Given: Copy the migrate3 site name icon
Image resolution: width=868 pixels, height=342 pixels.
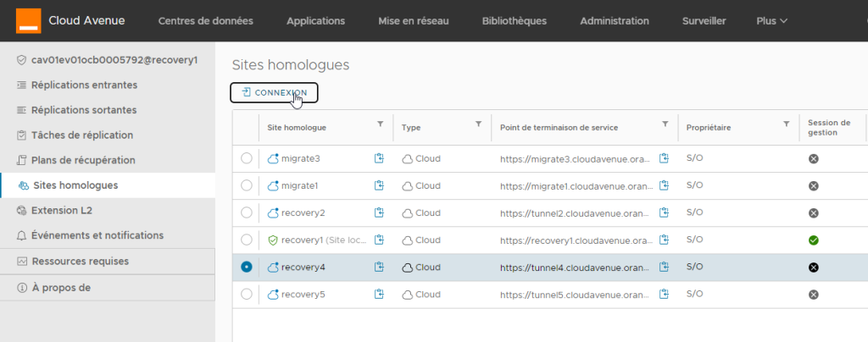Looking at the screenshot, I should 379,158.
